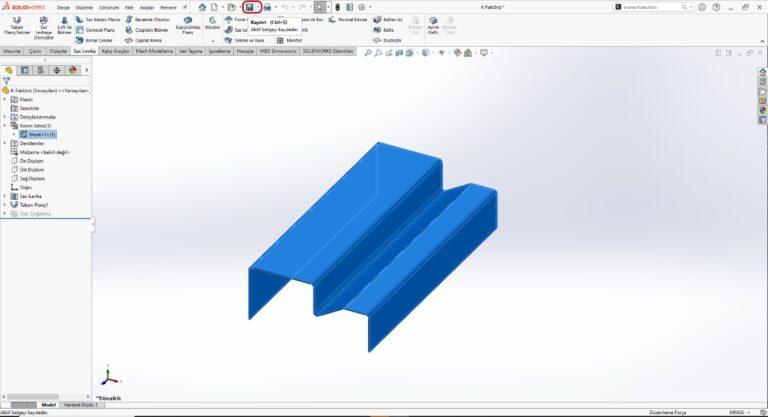The image size is (768, 417).
Task: Select the Süpürülmüş Flanş tool
Action: coord(187,27)
